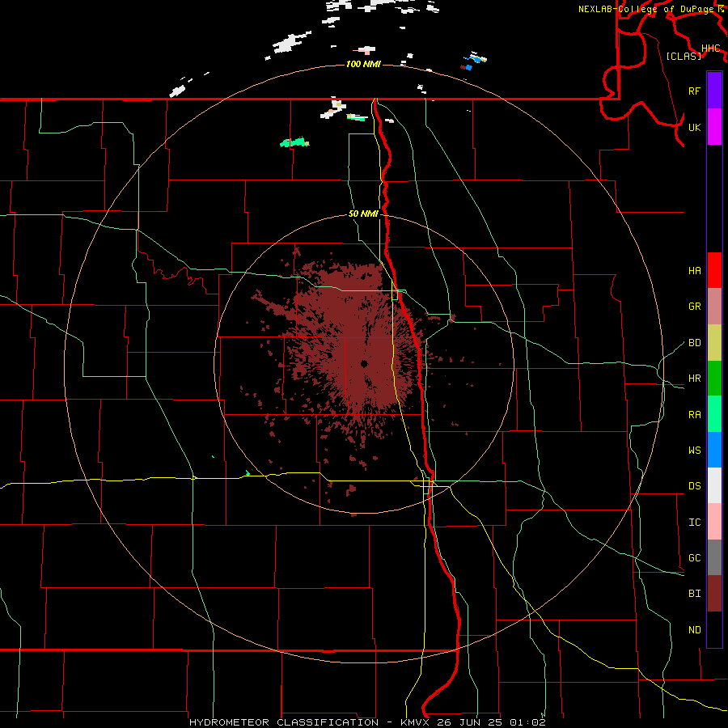Pick the red HA legend swatch
This screenshot has width=728, height=728.
pyautogui.click(x=714, y=270)
